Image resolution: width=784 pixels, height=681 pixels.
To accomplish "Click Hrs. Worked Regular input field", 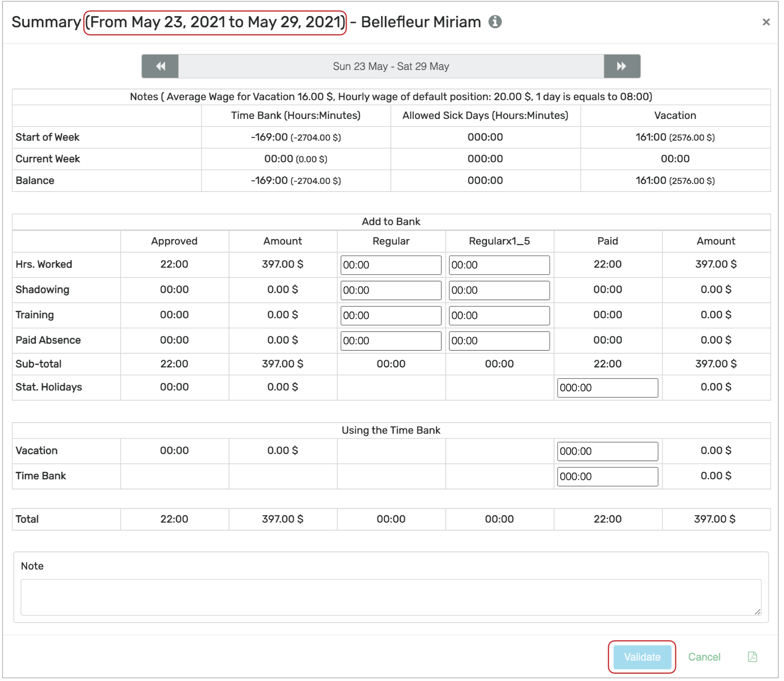I will (391, 265).
